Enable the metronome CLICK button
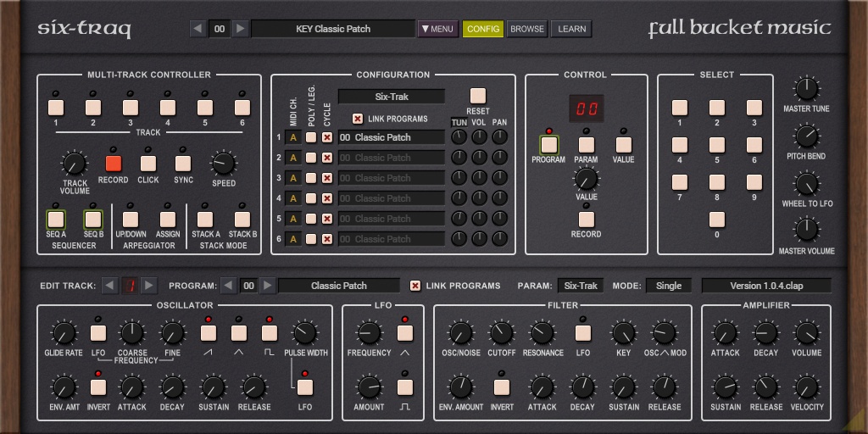Viewport: 868px width, 434px height. point(148,164)
